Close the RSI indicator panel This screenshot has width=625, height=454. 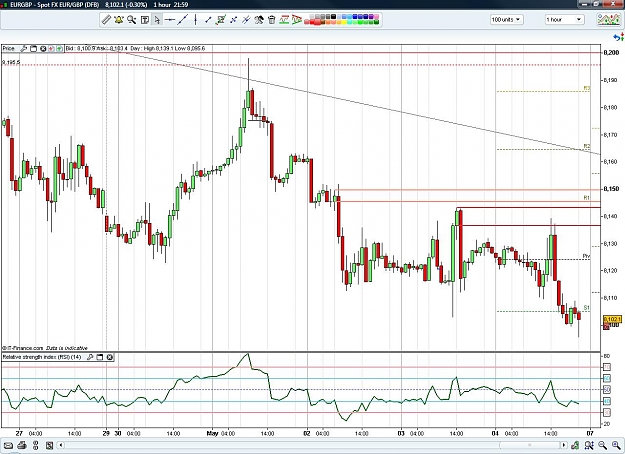pyautogui.click(x=110, y=357)
